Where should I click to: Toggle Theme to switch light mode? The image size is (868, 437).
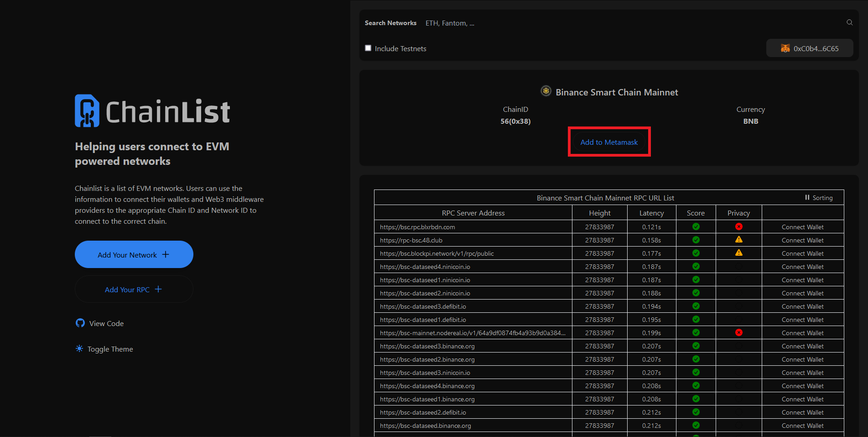pos(110,349)
